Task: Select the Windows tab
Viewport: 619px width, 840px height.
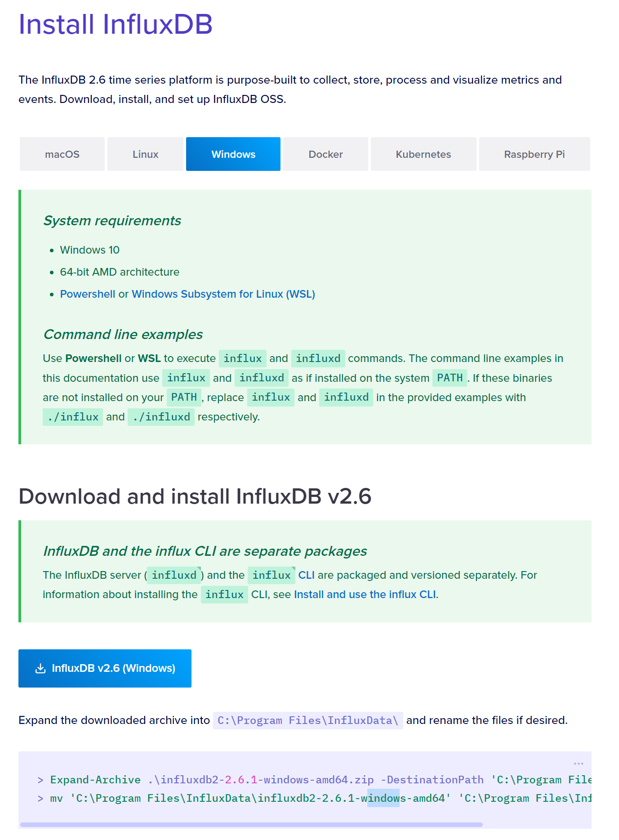Action: coord(233,154)
